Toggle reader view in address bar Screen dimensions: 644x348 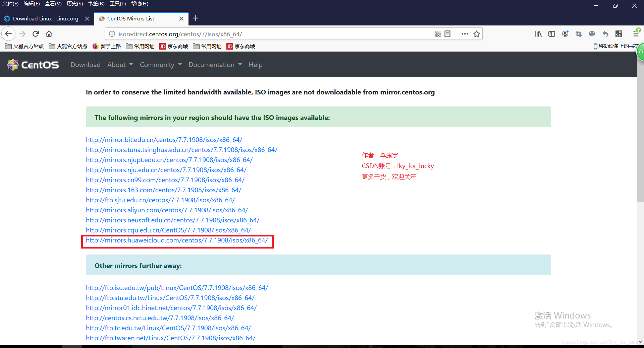coord(447,34)
